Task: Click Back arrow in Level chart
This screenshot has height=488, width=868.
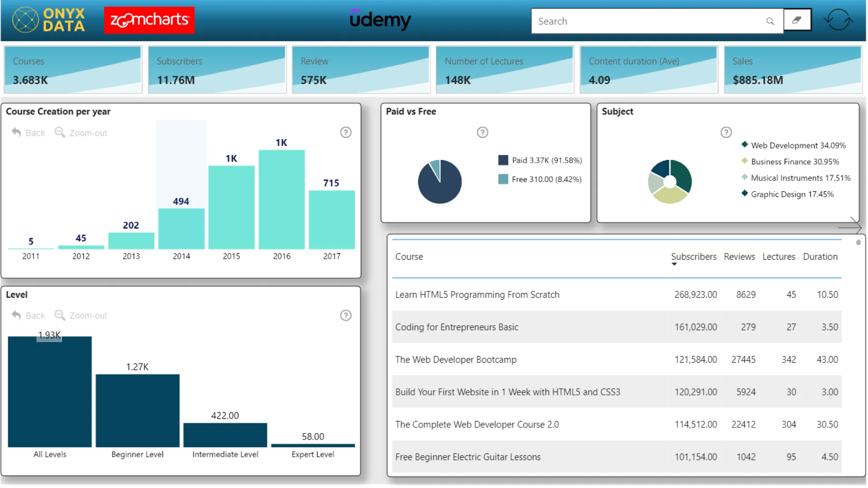Action: 28,315
